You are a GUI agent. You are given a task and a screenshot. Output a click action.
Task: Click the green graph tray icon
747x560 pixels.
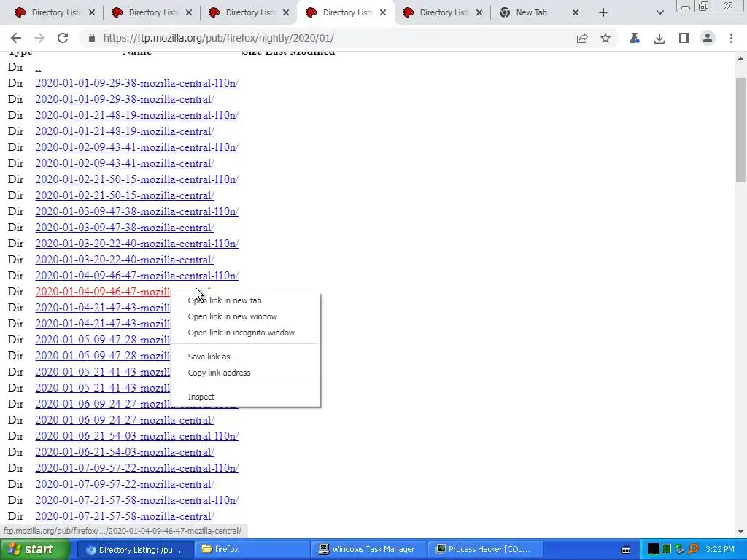coord(667,550)
